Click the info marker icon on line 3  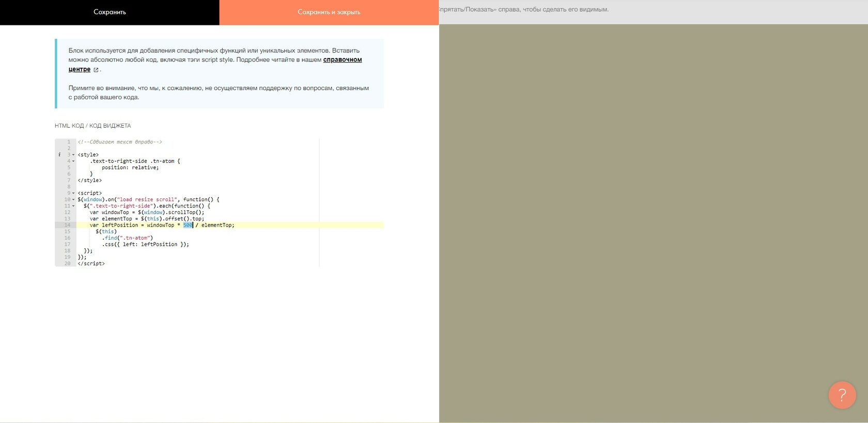coord(59,155)
